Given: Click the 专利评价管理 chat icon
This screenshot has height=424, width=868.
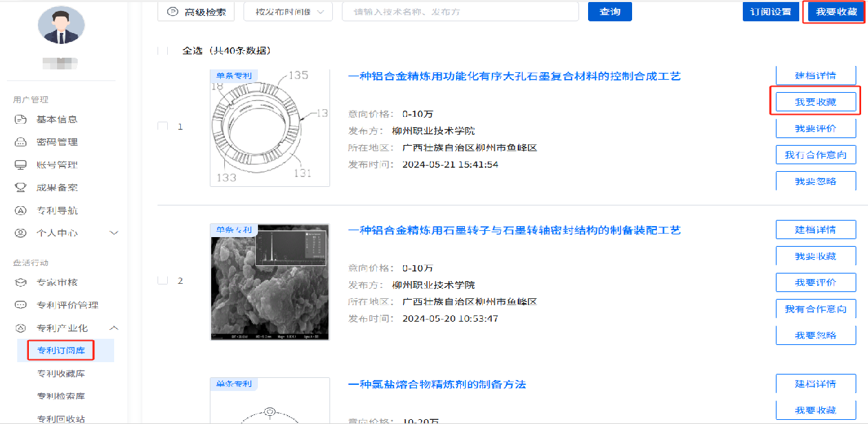Looking at the screenshot, I should [x=21, y=305].
